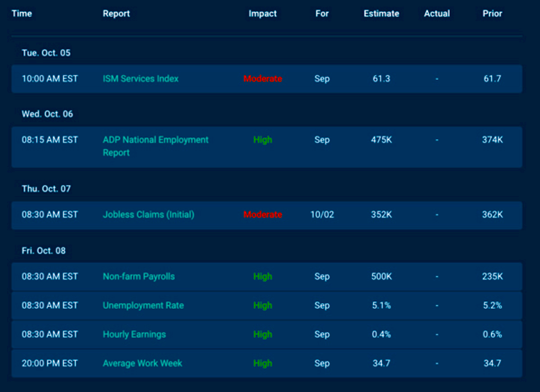This screenshot has width=540, height=392.
Task: Open the ISM Services Index report
Action: click(141, 79)
